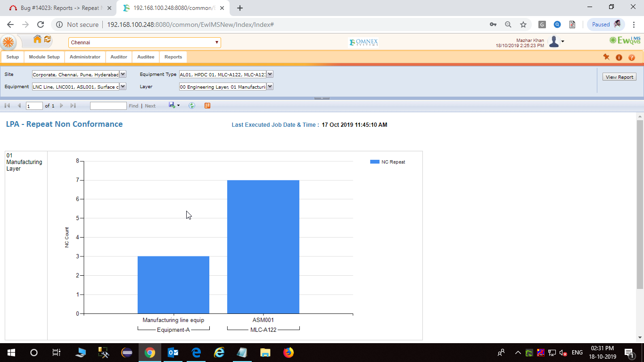Expand the Site multi-select dropdown
Viewport: 644px width, 362px height.
[123, 74]
